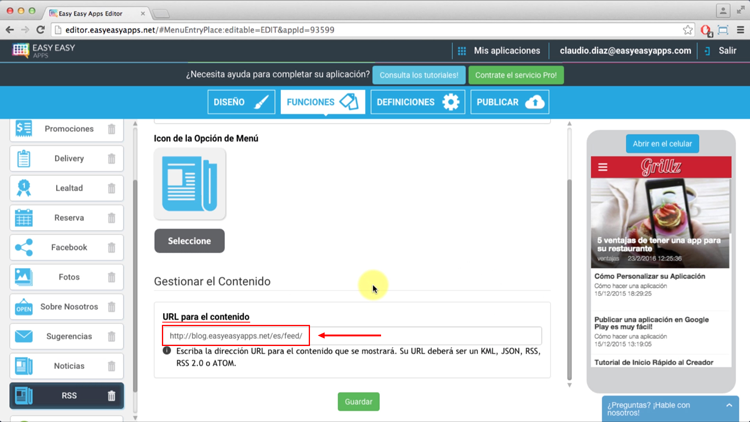Select the Easy Easy Apps Editor browser tab
This screenshot has width=750, height=422.
point(97,13)
